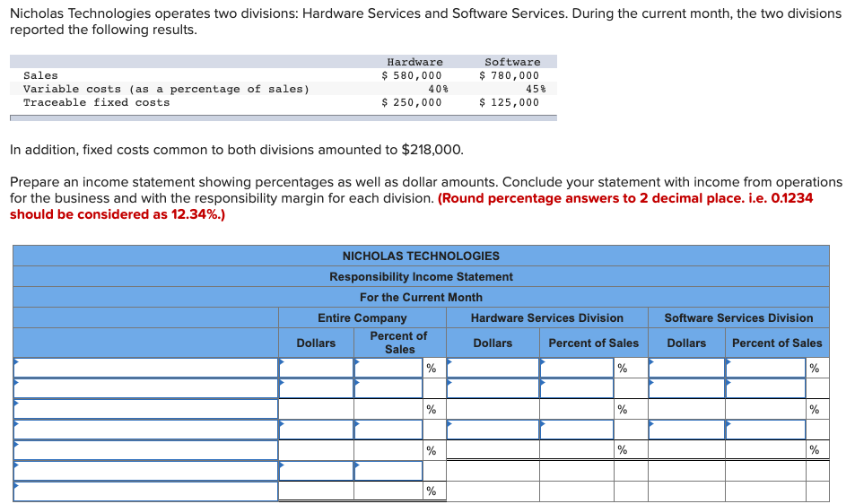This screenshot has height=504, width=855.
Task: Open the seventh row's label dropdown in statement
Action: [x=145, y=491]
